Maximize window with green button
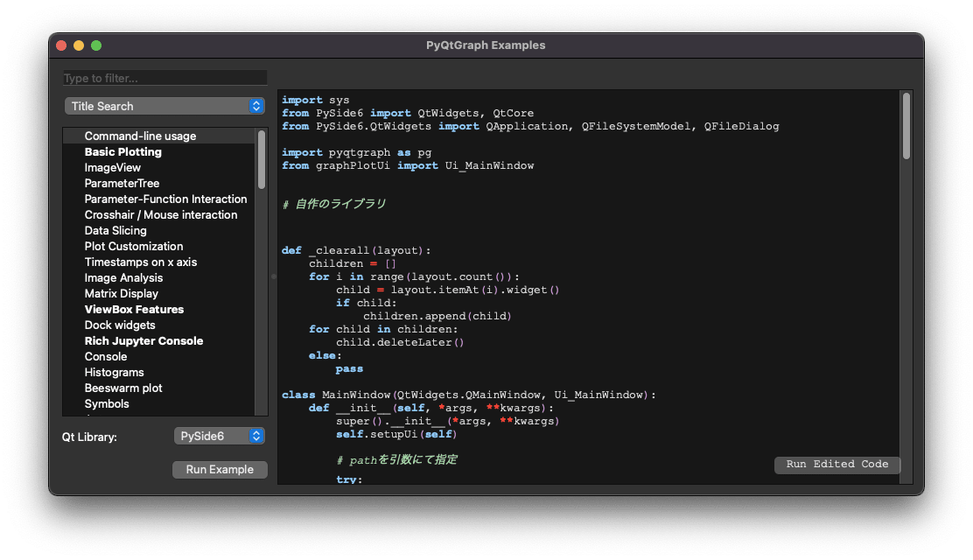This screenshot has width=973, height=560. click(96, 45)
